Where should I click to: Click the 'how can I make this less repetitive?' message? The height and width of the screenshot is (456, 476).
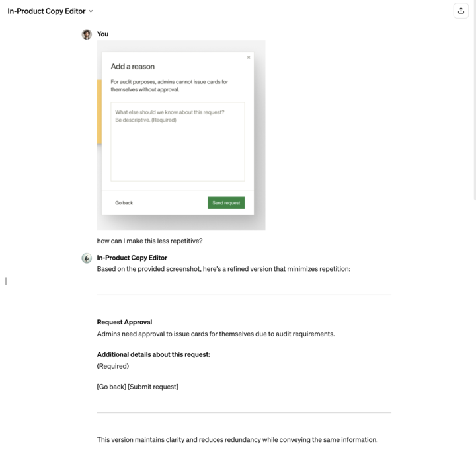click(x=149, y=241)
